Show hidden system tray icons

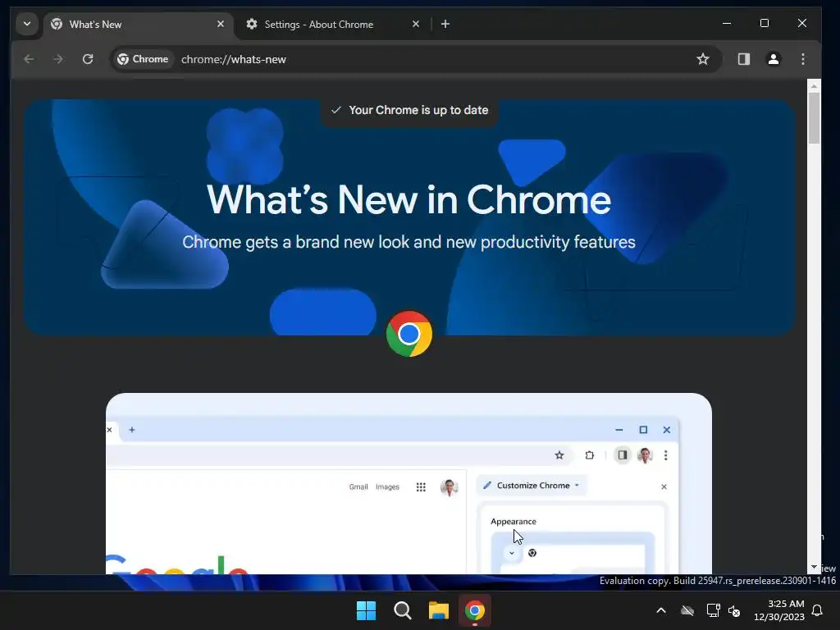(661, 610)
